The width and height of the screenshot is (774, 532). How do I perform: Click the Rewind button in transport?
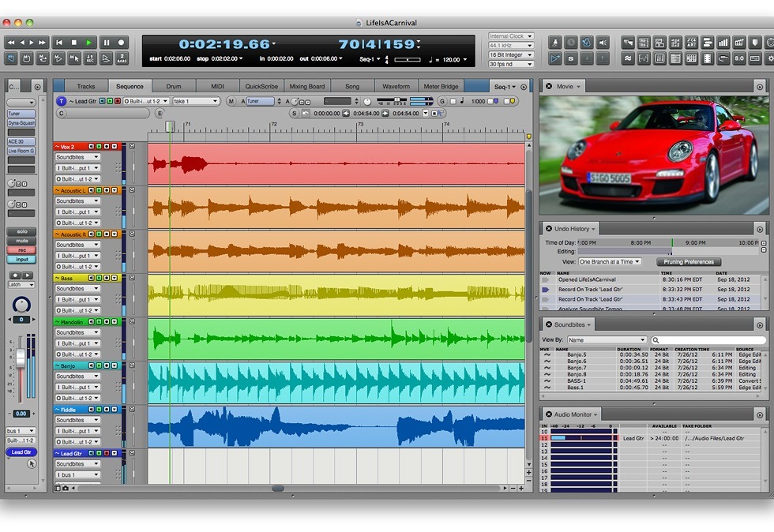tap(10, 43)
